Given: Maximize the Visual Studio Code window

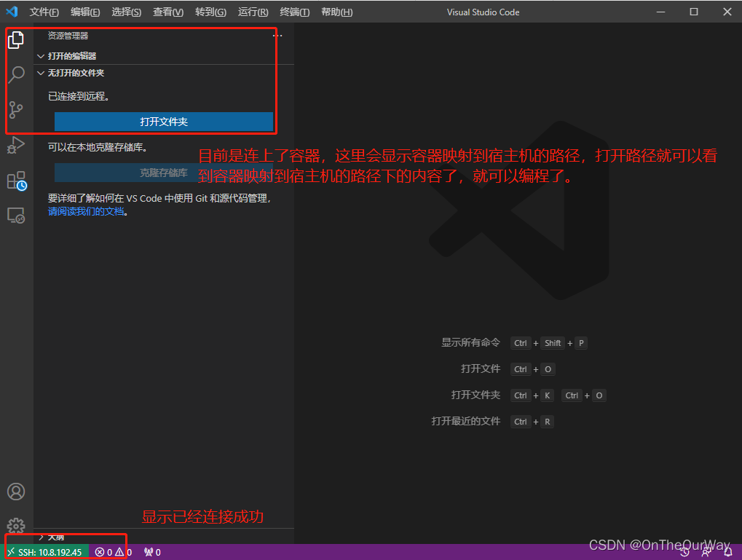Looking at the screenshot, I should (694, 12).
